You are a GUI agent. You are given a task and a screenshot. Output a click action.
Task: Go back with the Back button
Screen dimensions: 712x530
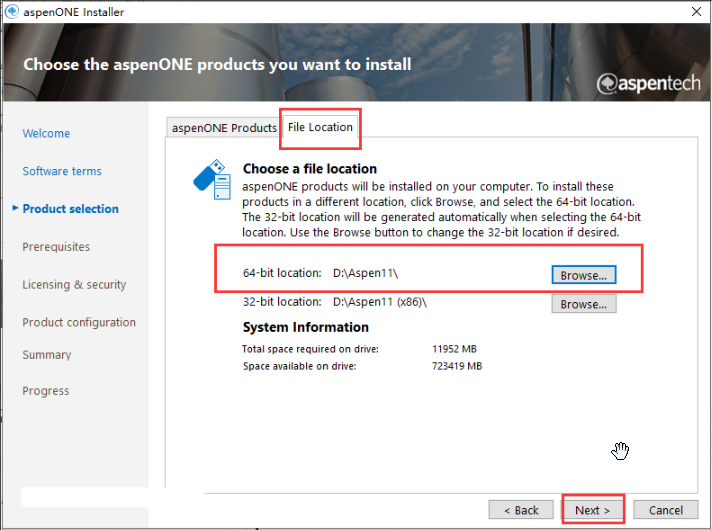(x=521, y=510)
